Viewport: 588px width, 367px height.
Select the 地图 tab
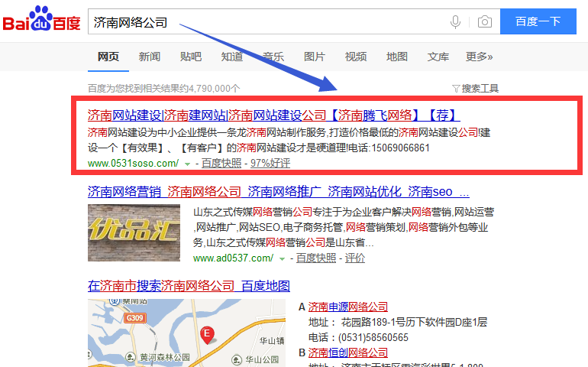tap(397, 57)
